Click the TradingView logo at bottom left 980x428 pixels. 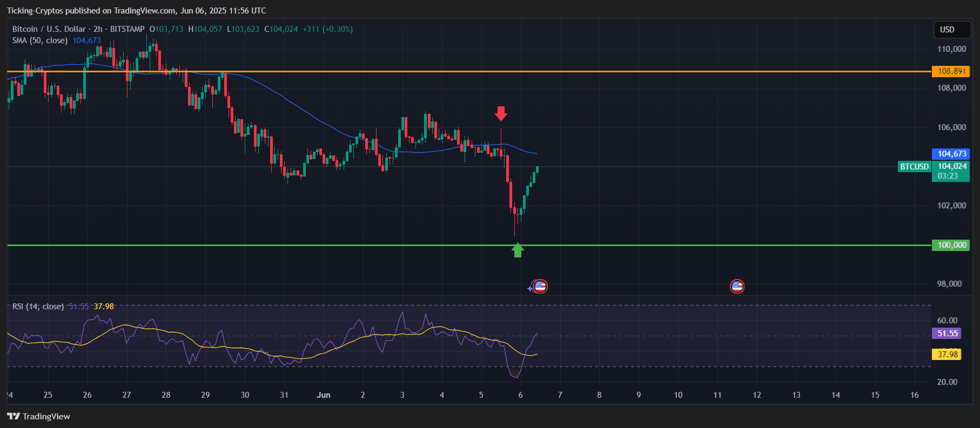tap(39, 416)
